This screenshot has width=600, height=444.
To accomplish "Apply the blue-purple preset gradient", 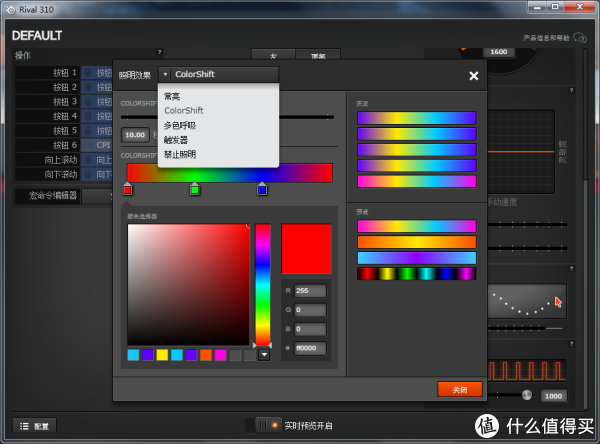I will (x=417, y=258).
